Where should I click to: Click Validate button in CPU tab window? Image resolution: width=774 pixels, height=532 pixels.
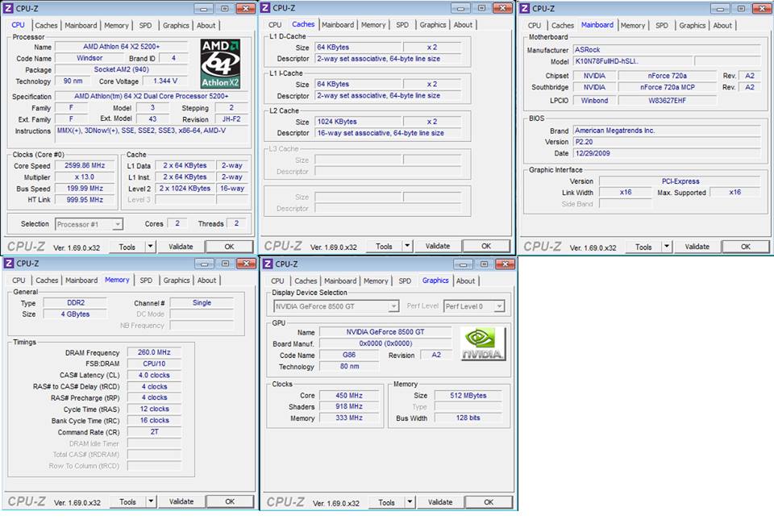click(x=181, y=247)
